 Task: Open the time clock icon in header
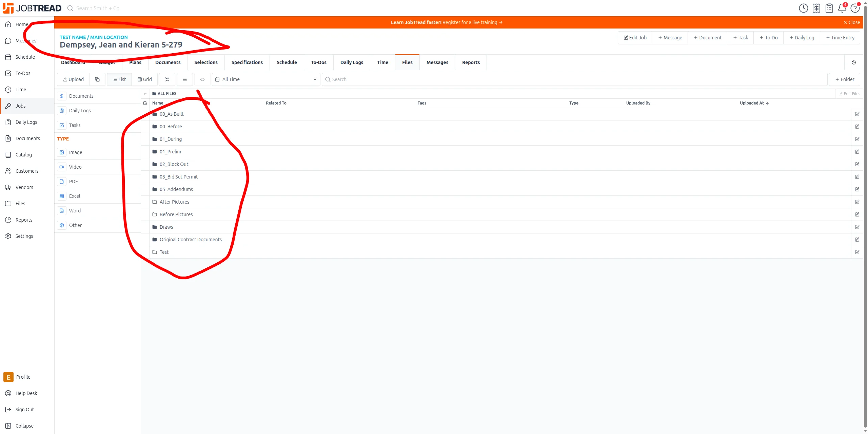coord(803,8)
